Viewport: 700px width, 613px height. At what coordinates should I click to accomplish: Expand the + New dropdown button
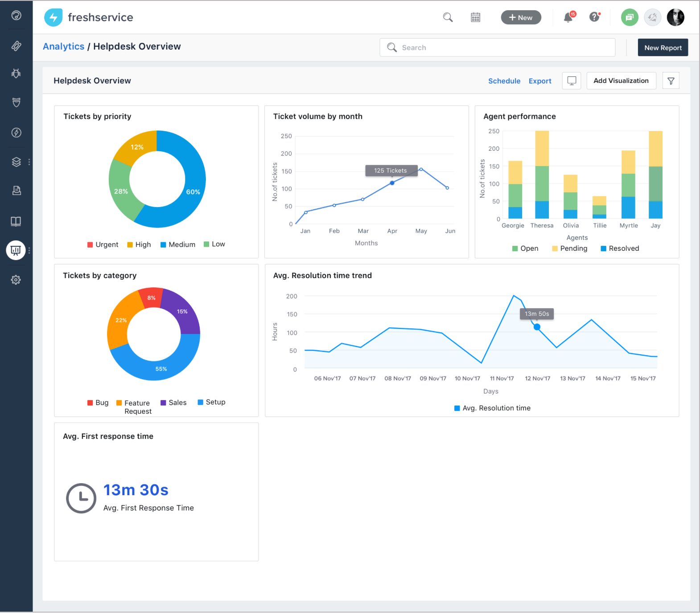pos(521,17)
